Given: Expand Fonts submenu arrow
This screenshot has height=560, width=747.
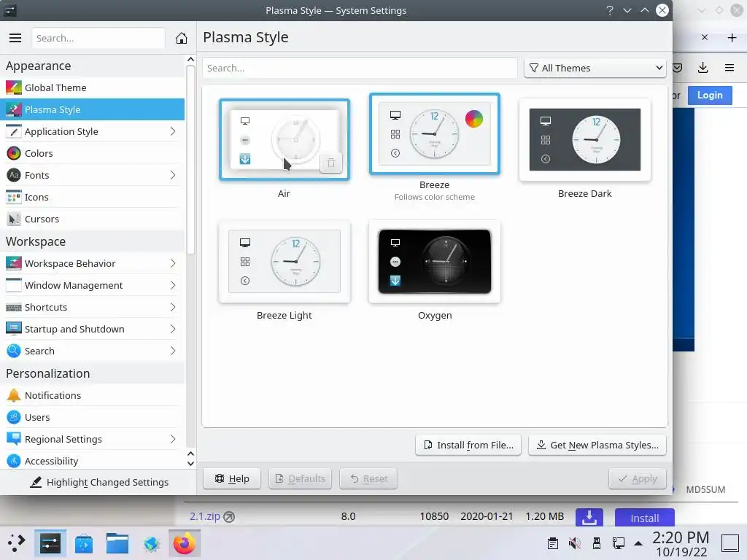Looking at the screenshot, I should click(173, 175).
